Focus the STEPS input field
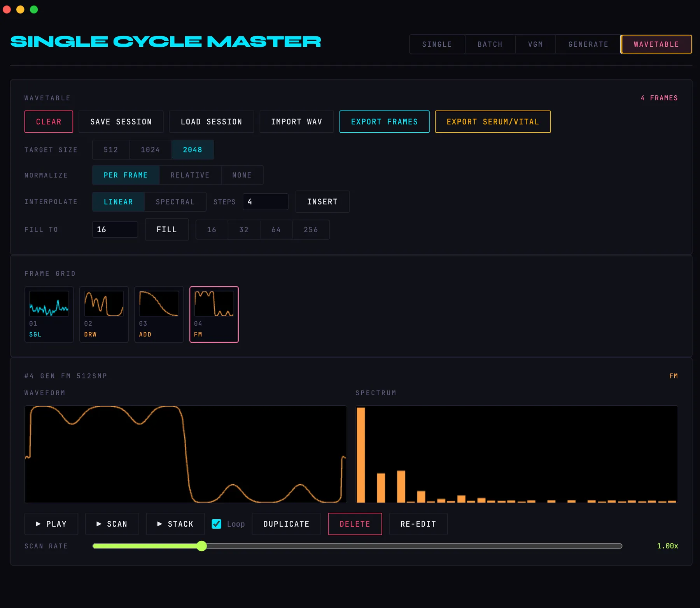The height and width of the screenshot is (608, 700). click(x=266, y=202)
